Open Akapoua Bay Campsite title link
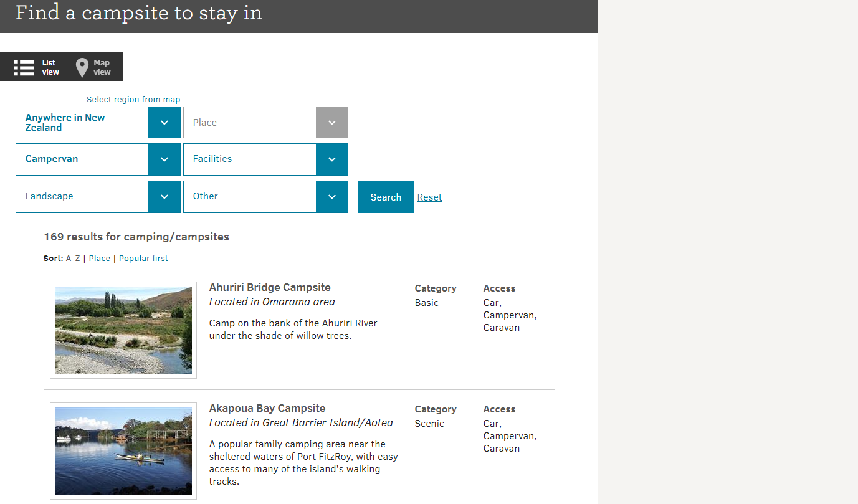 click(x=267, y=409)
